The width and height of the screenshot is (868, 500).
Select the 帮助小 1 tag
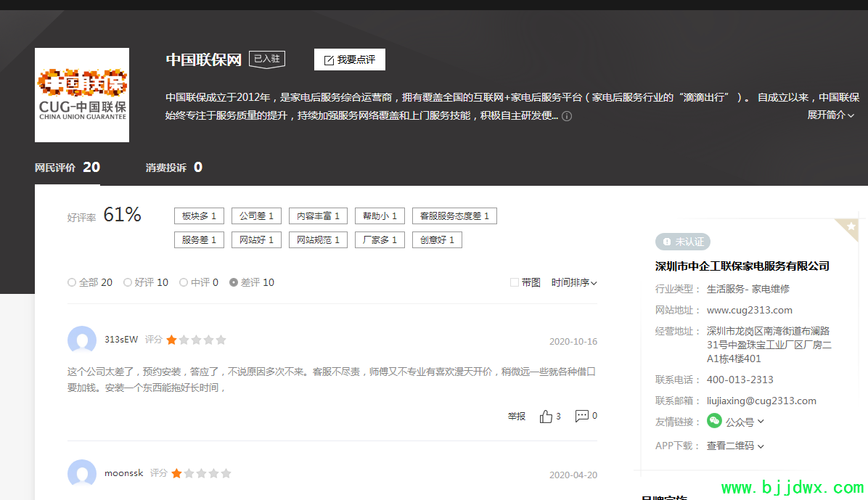380,216
